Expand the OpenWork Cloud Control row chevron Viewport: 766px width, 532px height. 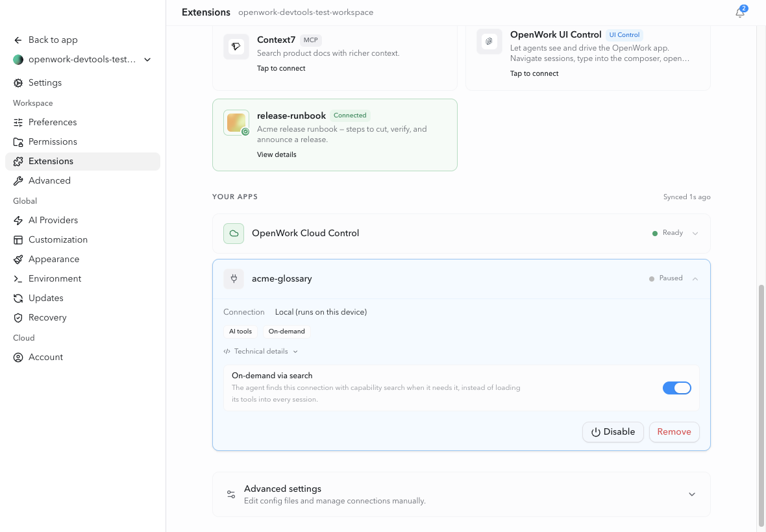pyautogui.click(x=695, y=234)
